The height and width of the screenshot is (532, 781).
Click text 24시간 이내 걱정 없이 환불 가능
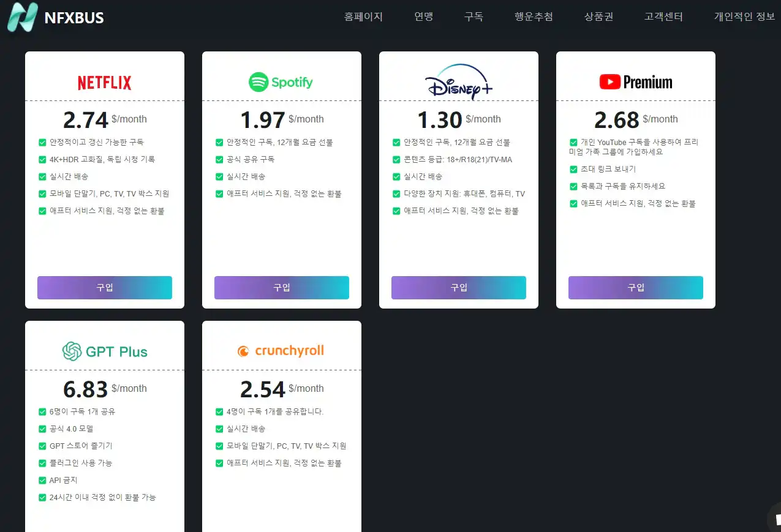[x=103, y=497]
